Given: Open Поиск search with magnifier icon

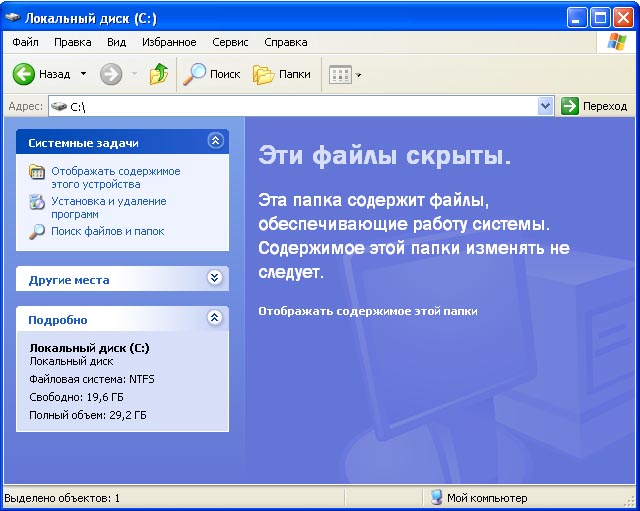Looking at the screenshot, I should [211, 74].
